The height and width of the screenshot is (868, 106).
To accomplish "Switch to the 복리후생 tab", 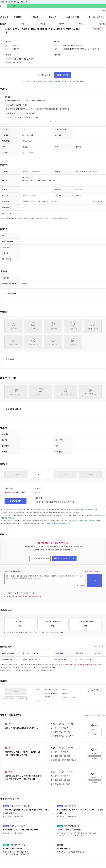I will coord(62,24).
